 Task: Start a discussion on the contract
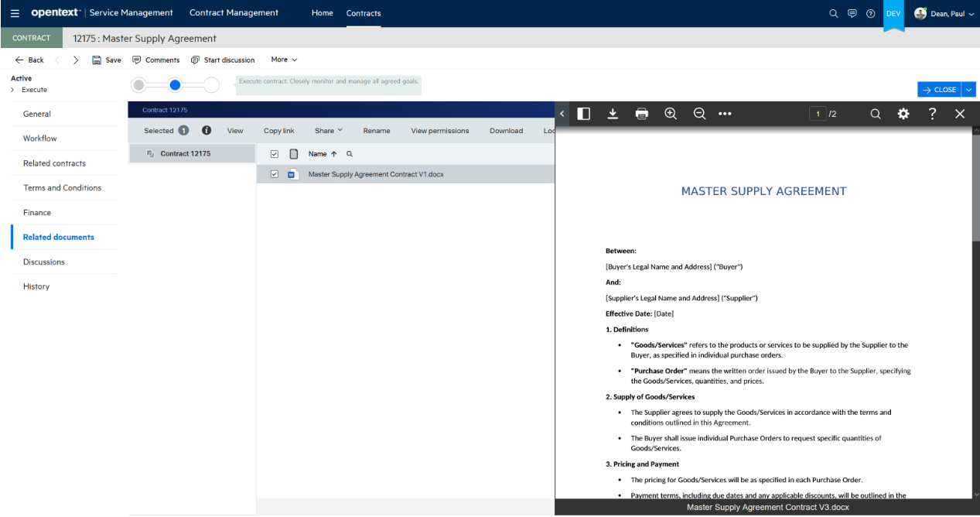pos(223,60)
